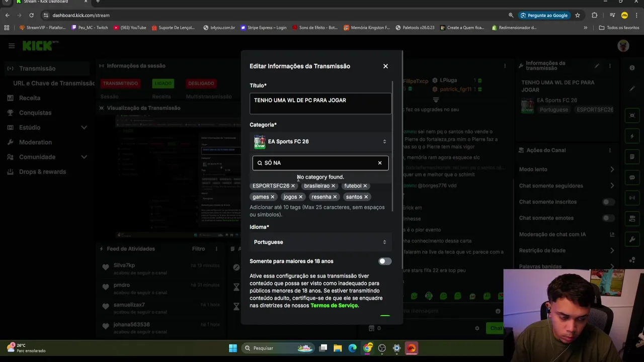The height and width of the screenshot is (362, 644).
Task: Remove the santos tag
Action: point(366,197)
